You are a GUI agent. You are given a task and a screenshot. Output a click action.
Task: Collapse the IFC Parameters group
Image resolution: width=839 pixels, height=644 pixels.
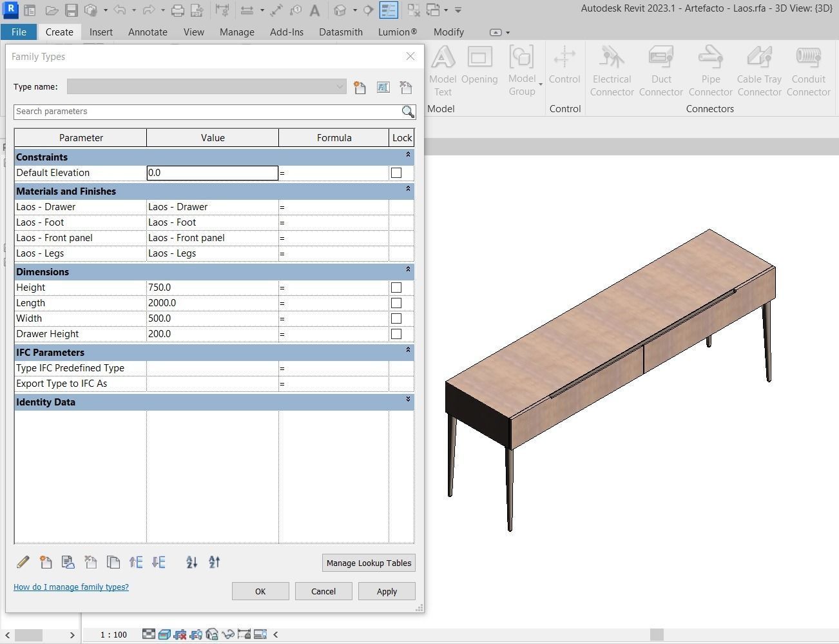[x=408, y=351]
